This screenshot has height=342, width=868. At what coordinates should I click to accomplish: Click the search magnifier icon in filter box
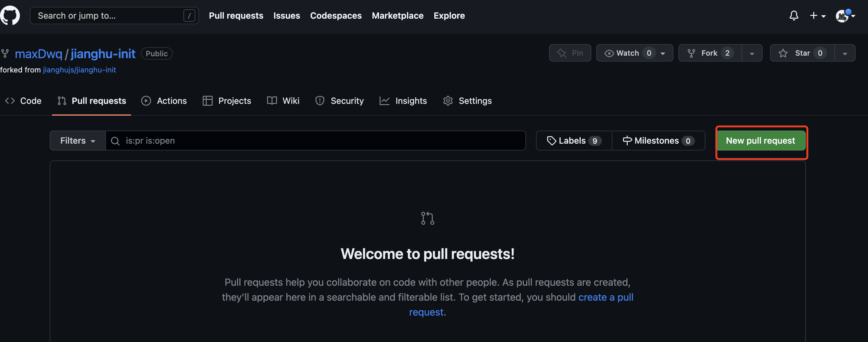coord(115,141)
